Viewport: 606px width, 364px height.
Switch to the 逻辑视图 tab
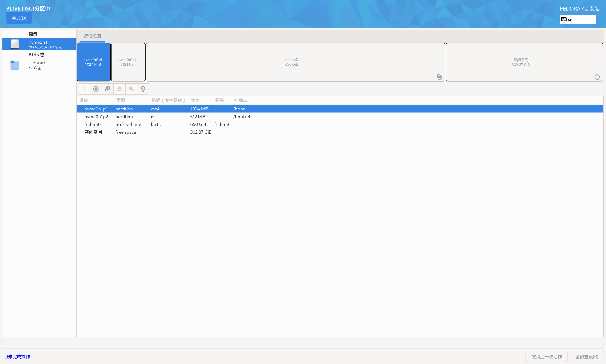(92, 36)
